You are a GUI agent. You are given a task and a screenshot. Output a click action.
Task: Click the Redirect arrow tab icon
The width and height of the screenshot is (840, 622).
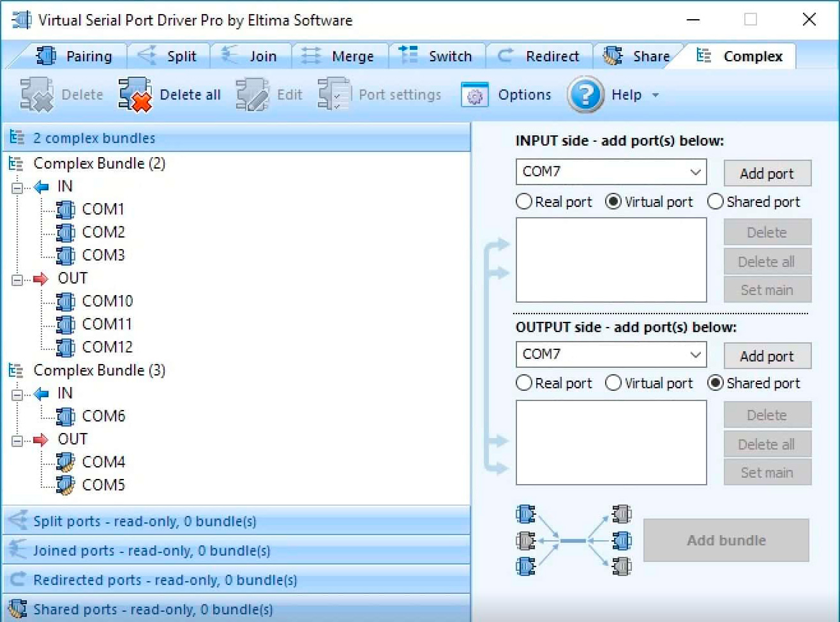tap(505, 56)
